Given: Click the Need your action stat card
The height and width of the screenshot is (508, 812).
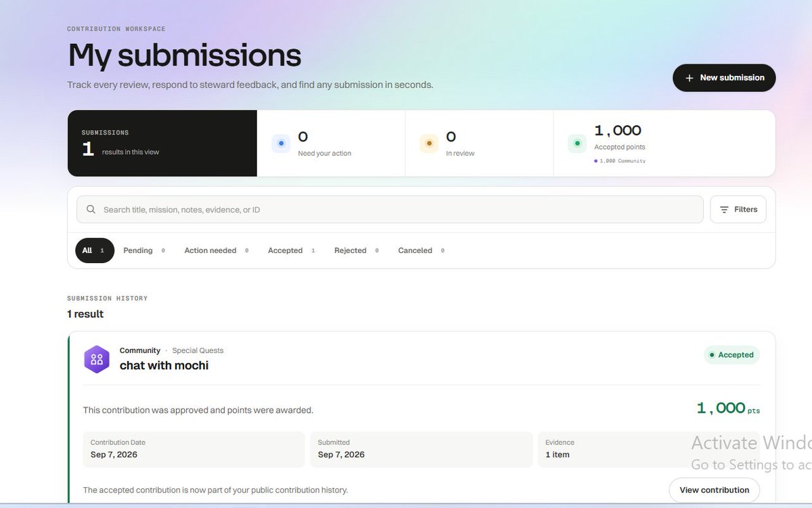Looking at the screenshot, I should (x=331, y=143).
